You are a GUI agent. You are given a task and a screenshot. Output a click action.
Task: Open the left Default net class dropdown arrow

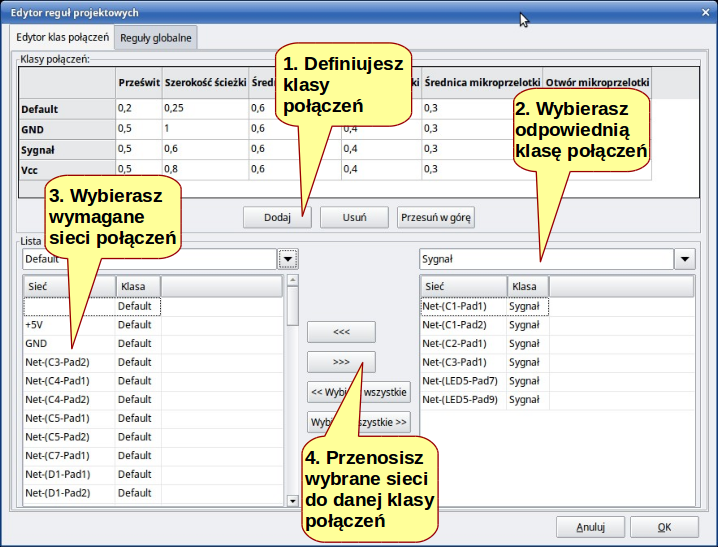(x=288, y=259)
